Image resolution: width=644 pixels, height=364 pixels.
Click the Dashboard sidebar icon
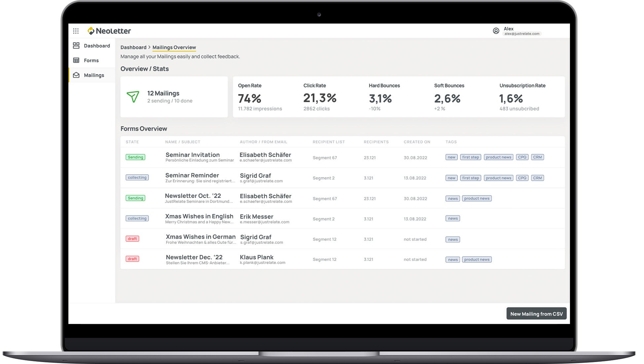76,46
